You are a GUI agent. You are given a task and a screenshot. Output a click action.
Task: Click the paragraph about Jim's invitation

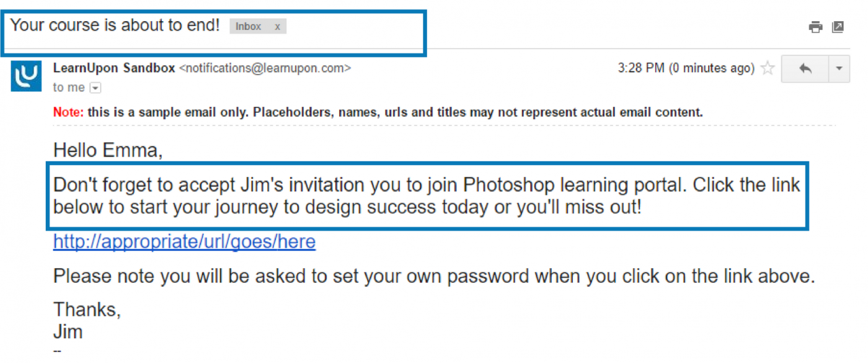(427, 195)
